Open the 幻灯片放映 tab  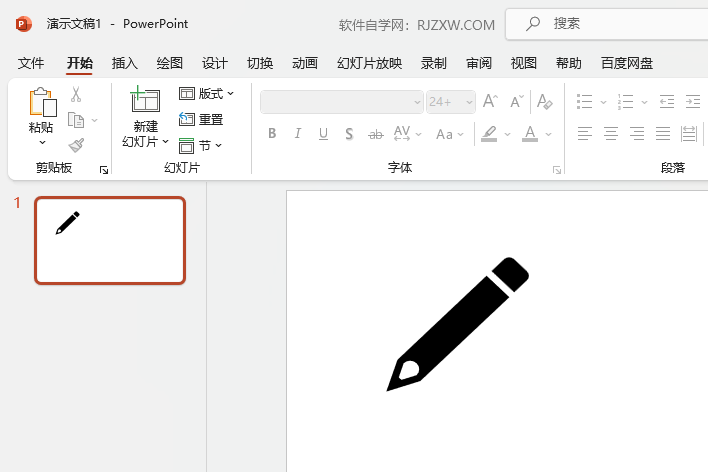(369, 63)
